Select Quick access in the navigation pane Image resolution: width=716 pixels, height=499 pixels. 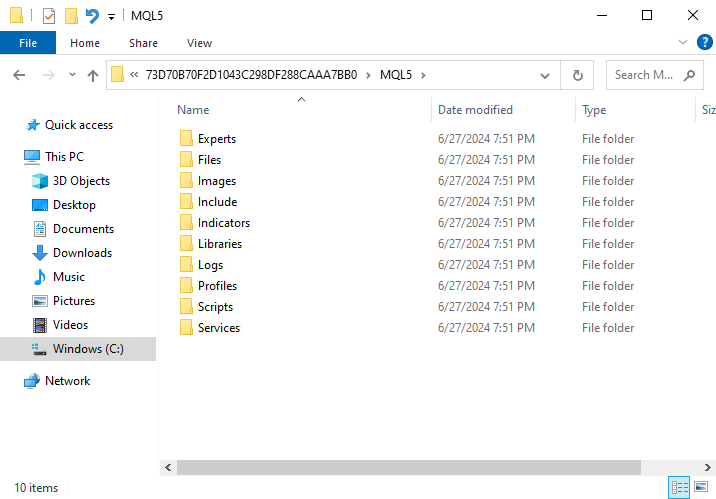(79, 125)
